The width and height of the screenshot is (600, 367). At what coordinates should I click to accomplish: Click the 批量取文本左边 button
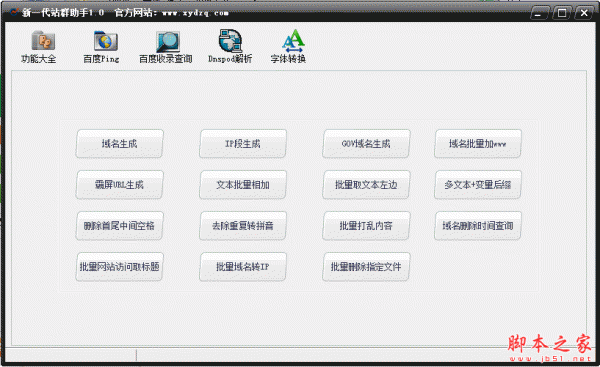click(x=366, y=185)
